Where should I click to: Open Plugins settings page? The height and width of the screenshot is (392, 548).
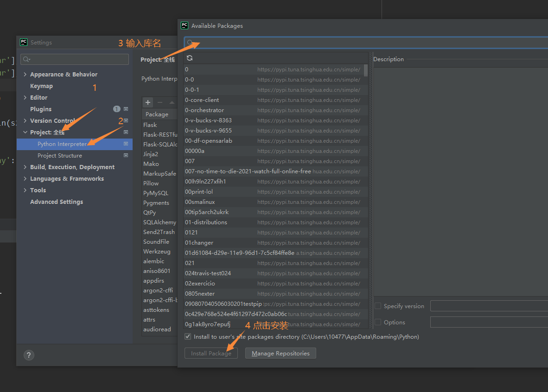pos(40,109)
